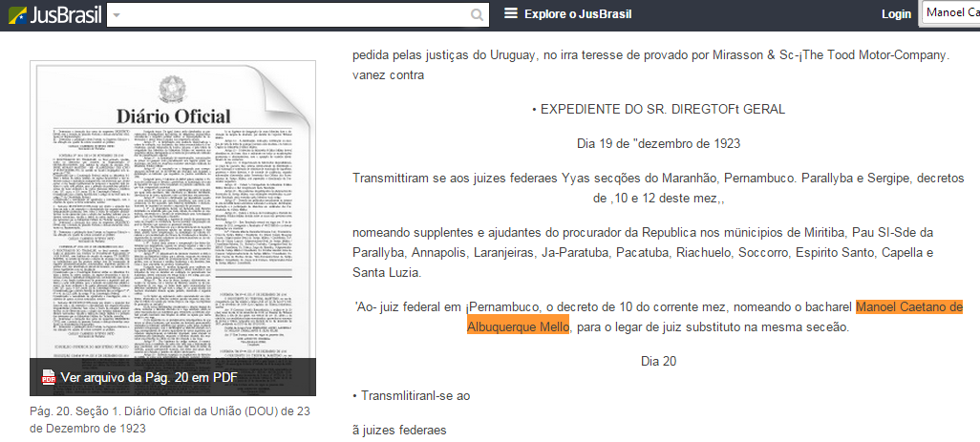
Task: Click the red PDF file icon
Action: click(x=49, y=378)
